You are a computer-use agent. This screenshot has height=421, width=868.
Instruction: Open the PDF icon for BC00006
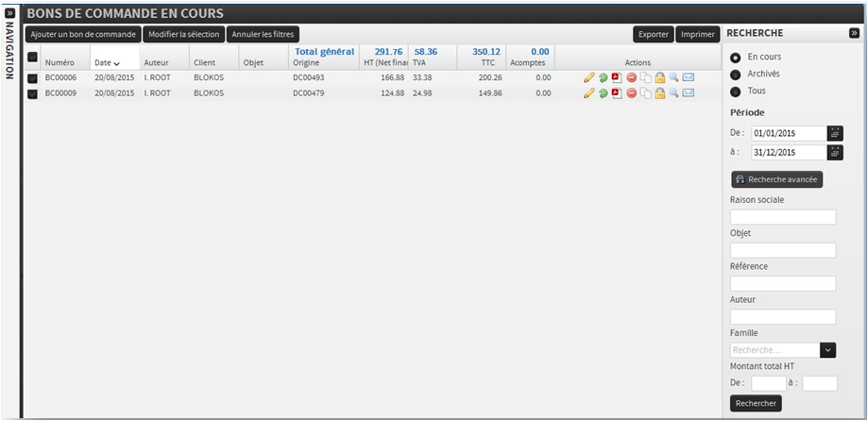click(x=617, y=77)
